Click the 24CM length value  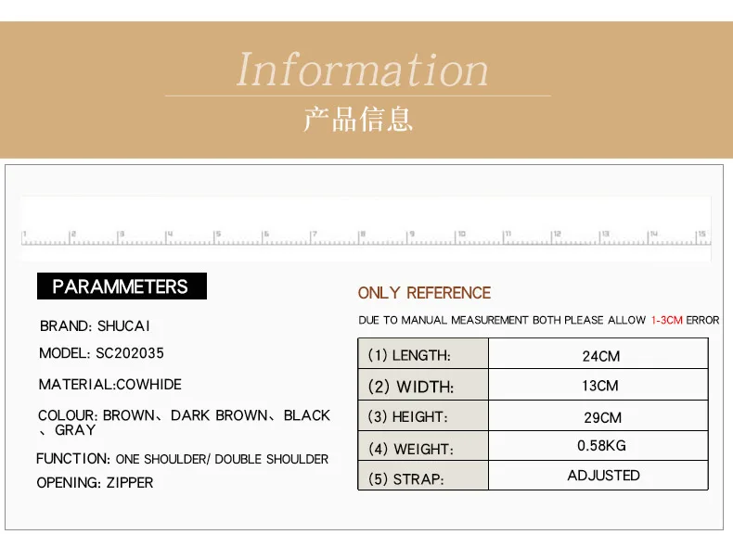[601, 356]
